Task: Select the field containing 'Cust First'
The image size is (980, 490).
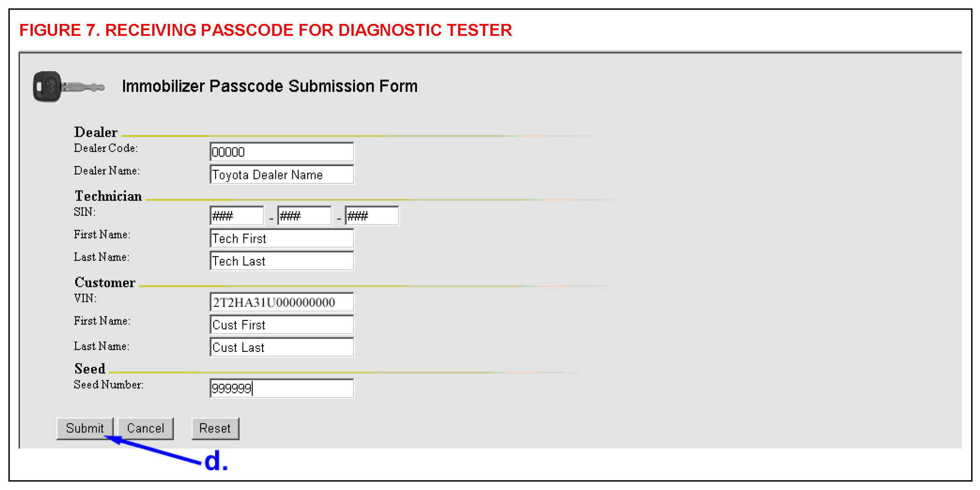Action: [x=282, y=325]
